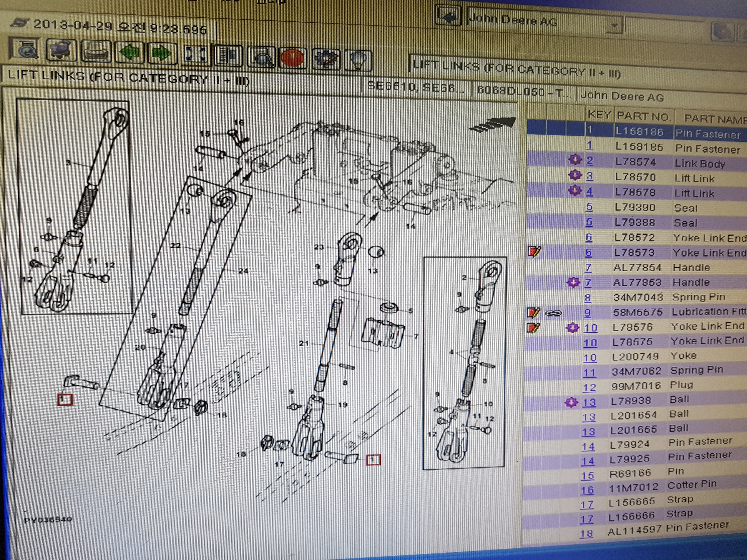Click red note icon on L78576 row

point(533,328)
